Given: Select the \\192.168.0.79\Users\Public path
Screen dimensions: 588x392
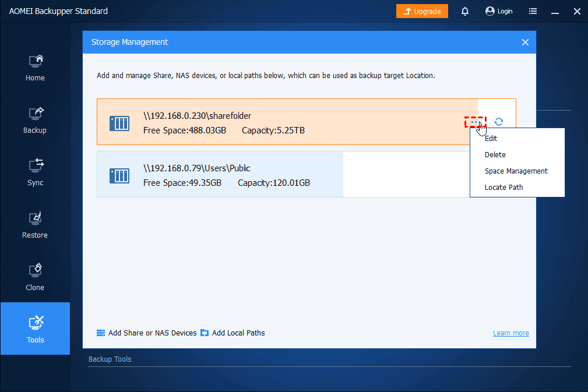Looking at the screenshot, I should click(x=197, y=168).
